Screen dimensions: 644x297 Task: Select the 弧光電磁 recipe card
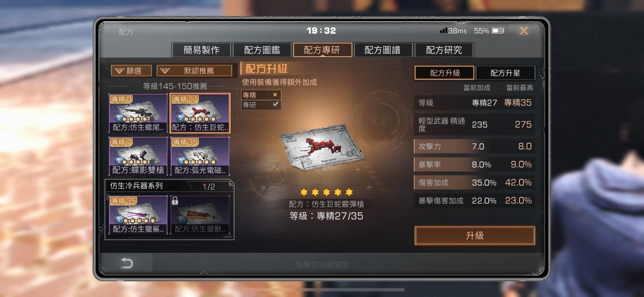[200, 157]
